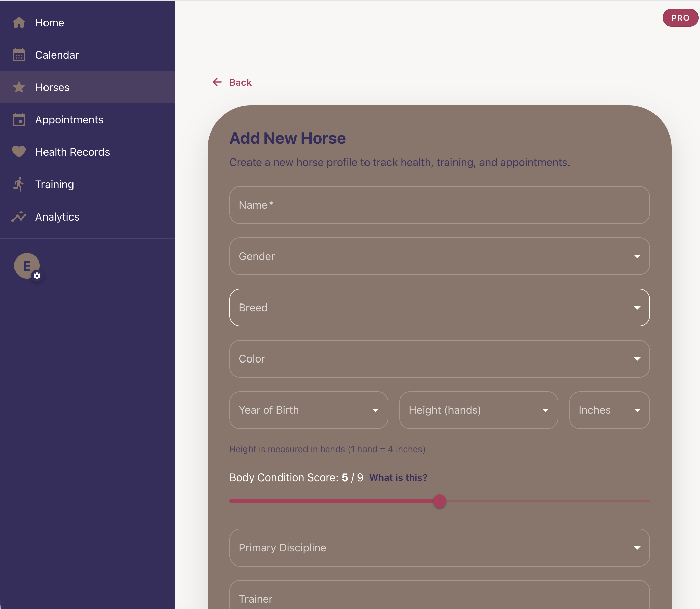
Task: Open the Breed dropdown
Action: click(439, 308)
